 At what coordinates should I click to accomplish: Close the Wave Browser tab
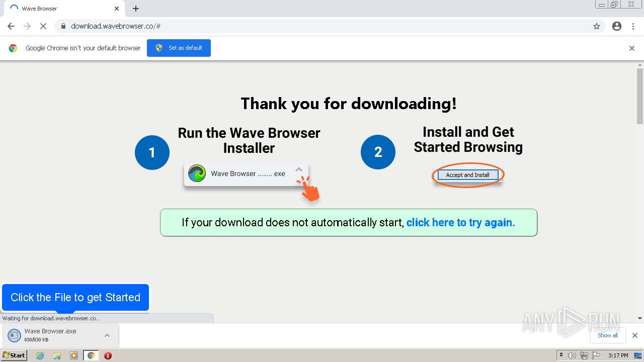click(x=117, y=9)
